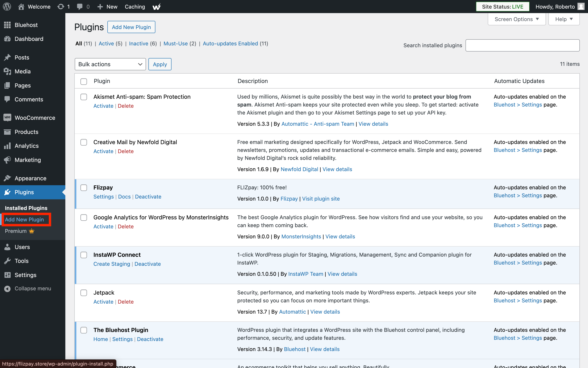The width and height of the screenshot is (588, 368).
Task: Expand Screen Options panel
Action: [x=517, y=19]
